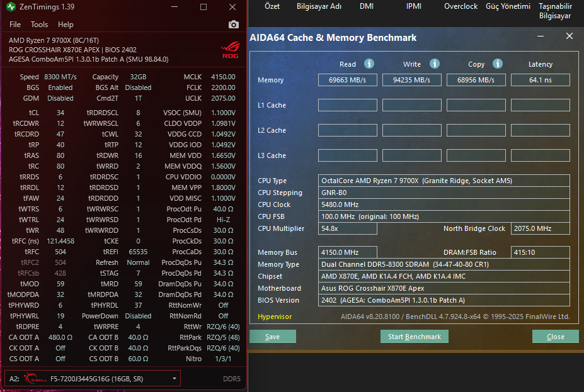The width and height of the screenshot is (584, 392).
Task: Click the Read info icon
Action: 369,64
